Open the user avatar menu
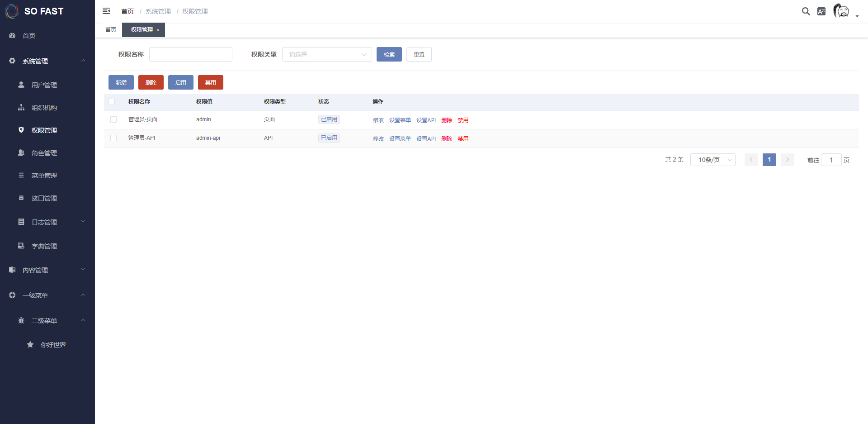 click(x=841, y=11)
